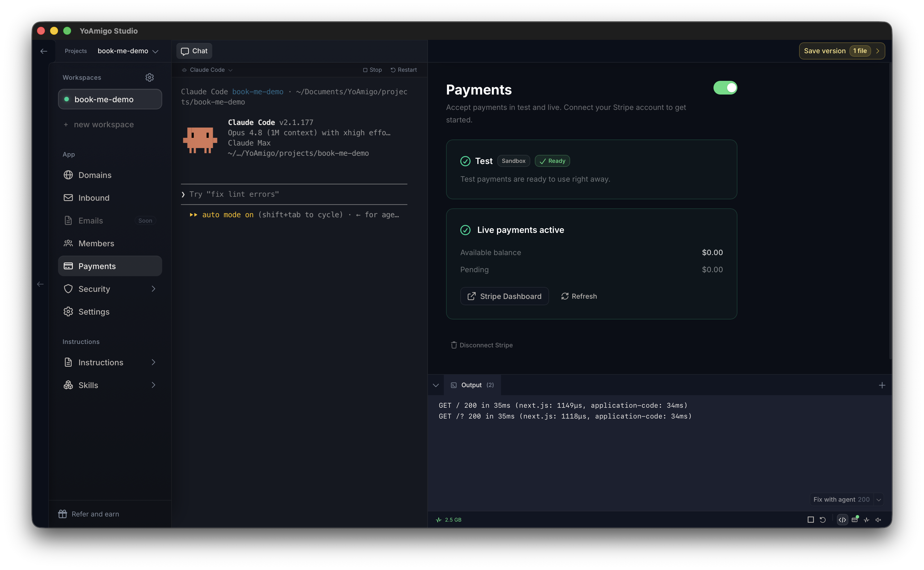Screen dimensions: 924x570
Task: Click the Soon badge next to Emails
Action: coord(145,221)
